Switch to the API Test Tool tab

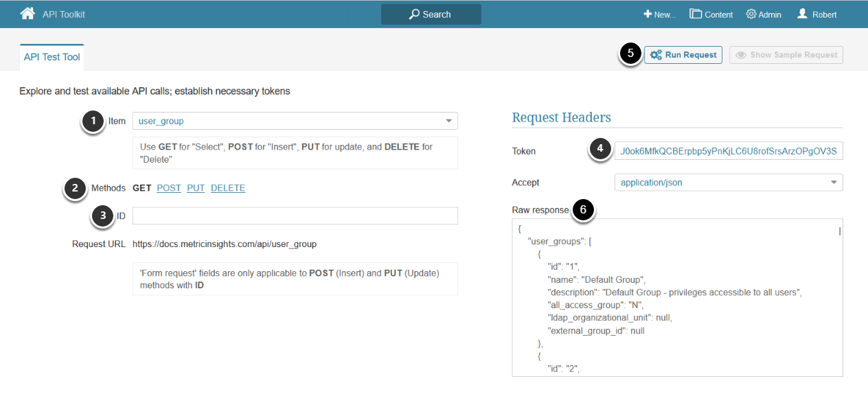(x=52, y=57)
